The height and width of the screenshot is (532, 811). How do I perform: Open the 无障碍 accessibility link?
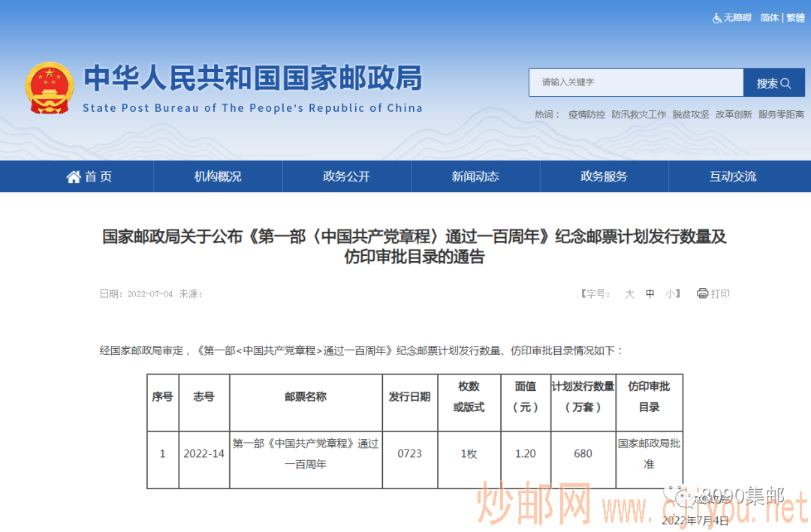click(732, 18)
